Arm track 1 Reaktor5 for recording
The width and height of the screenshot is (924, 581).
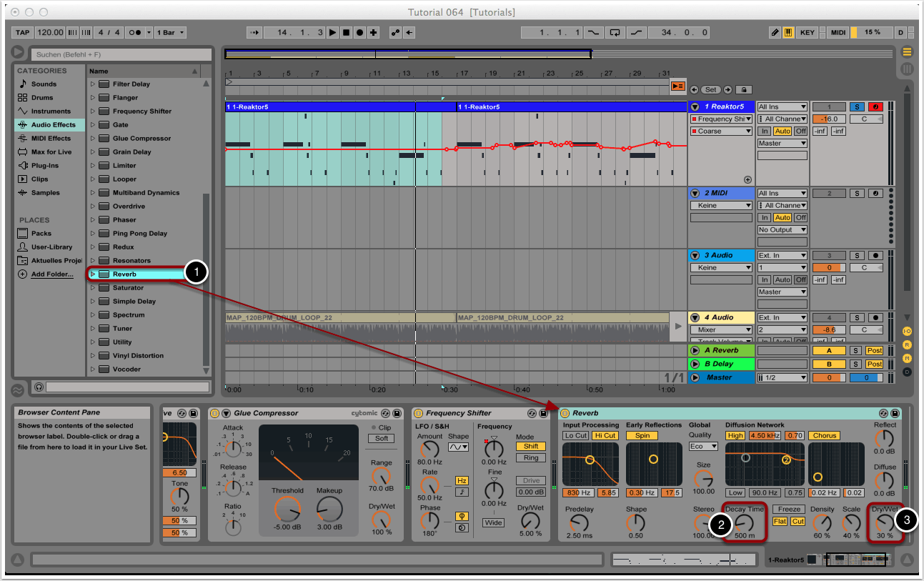pyautogui.click(x=875, y=107)
